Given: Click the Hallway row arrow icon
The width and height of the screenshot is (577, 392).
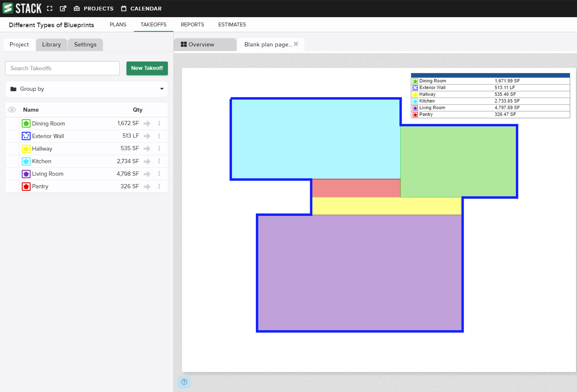Looking at the screenshot, I should coord(147,149).
